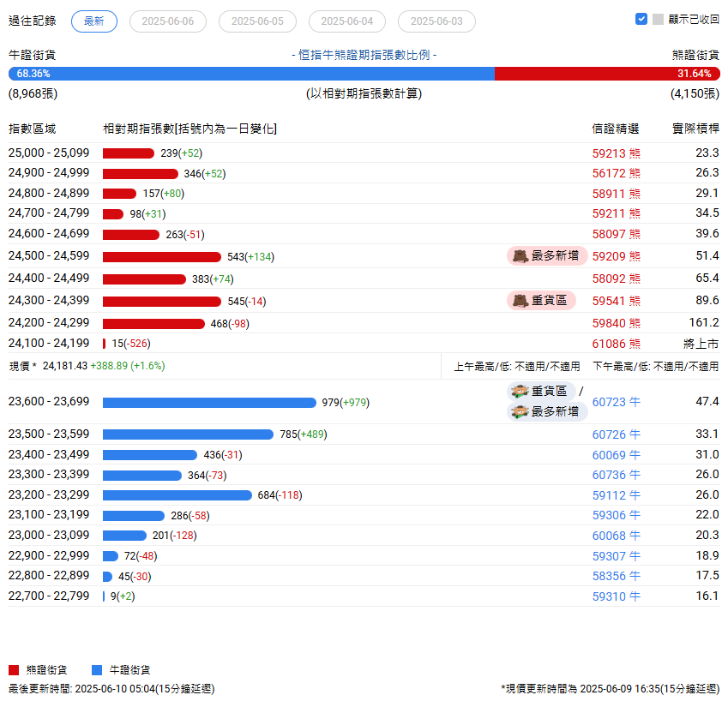Switch to the 2025-06-06 record

pos(167,21)
